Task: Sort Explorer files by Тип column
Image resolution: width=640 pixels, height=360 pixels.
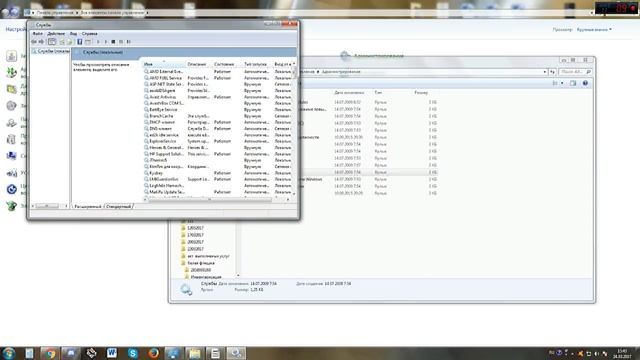Action: pos(378,93)
